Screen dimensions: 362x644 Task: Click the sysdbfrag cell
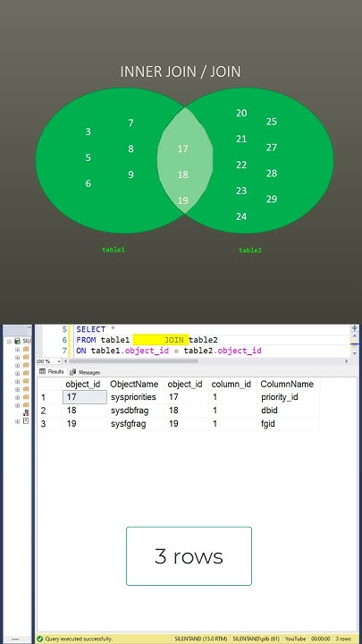click(135, 411)
